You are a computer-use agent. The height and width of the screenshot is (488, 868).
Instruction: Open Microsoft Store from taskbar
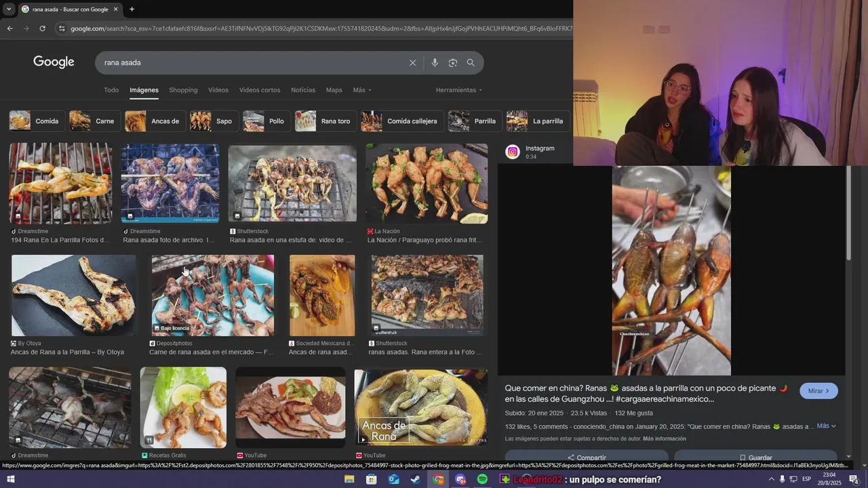[371, 480]
